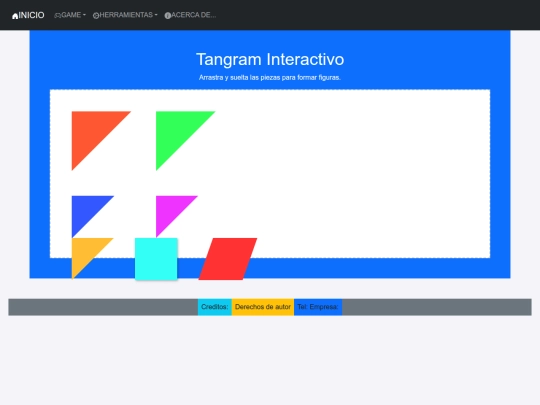This screenshot has width=540, height=405.
Task: Expand the GAME dropdown menu
Action: 70,15
